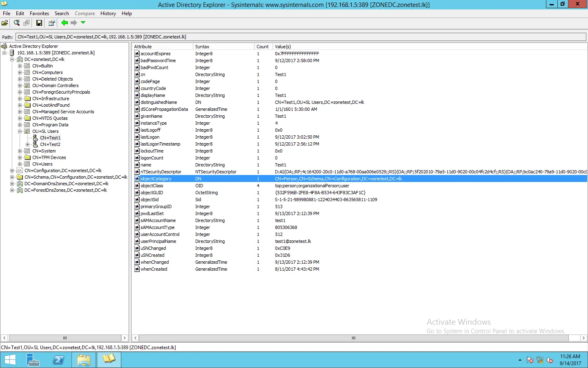Open the Windows Start button
Viewport: 588px width, 368px height.
point(10,360)
